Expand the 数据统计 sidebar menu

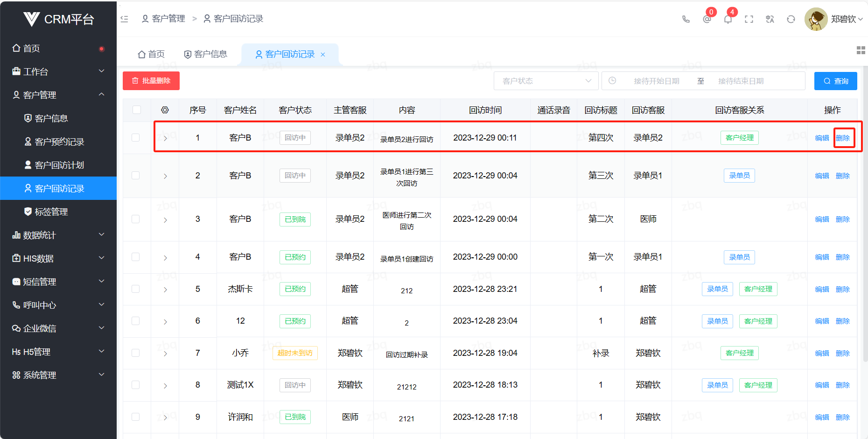58,235
